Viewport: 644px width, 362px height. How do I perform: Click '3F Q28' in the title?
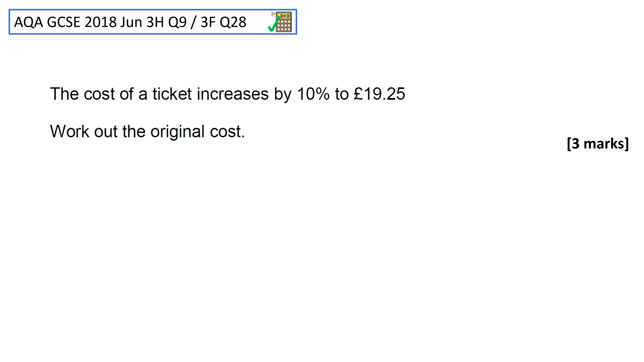[x=223, y=22]
